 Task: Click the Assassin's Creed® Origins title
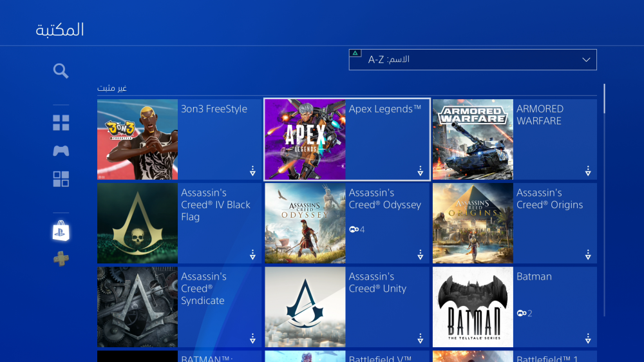click(x=549, y=198)
